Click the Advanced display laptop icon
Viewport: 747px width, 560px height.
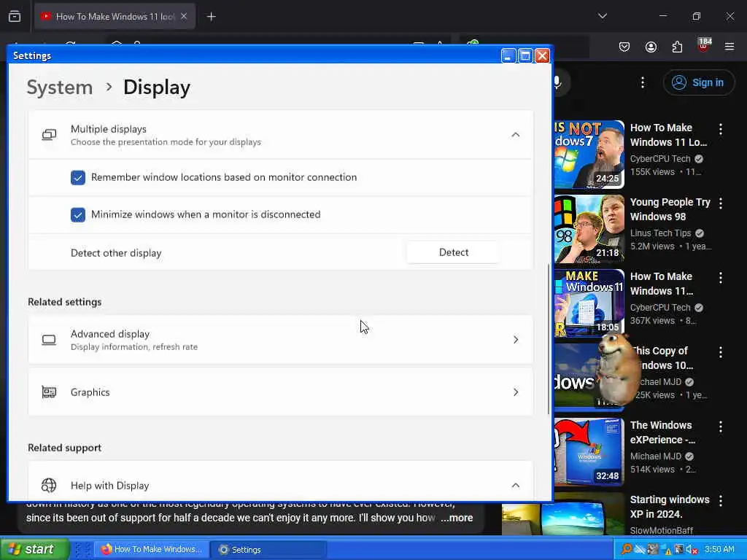pyautogui.click(x=49, y=340)
